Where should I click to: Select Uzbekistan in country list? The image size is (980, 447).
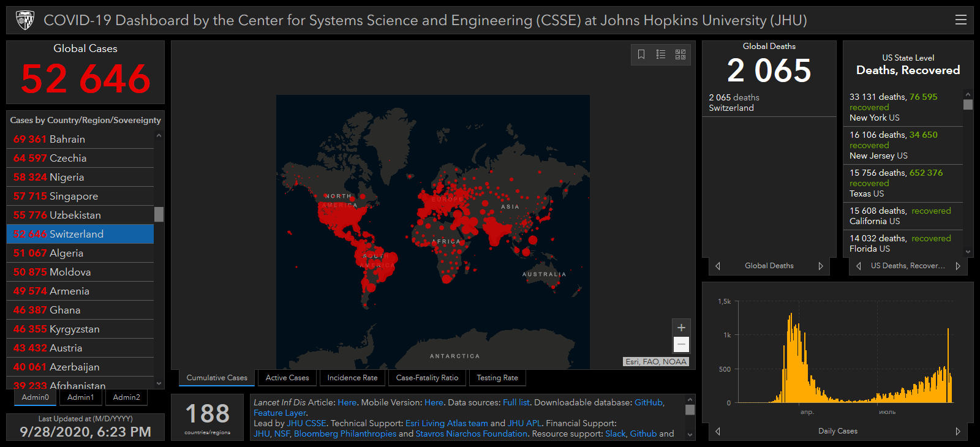tap(80, 215)
